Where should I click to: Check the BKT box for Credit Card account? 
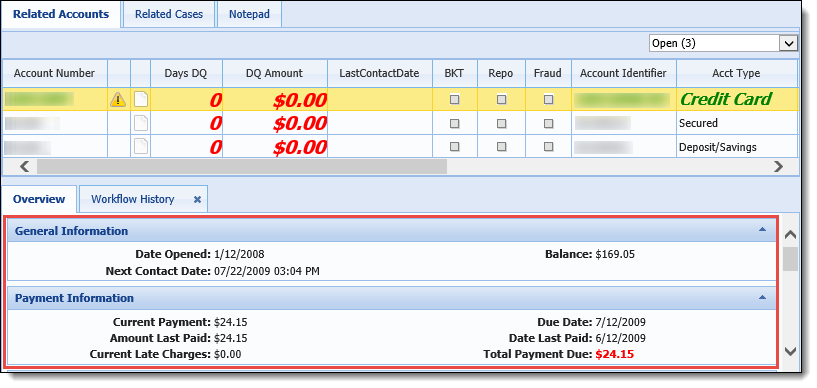tap(455, 99)
